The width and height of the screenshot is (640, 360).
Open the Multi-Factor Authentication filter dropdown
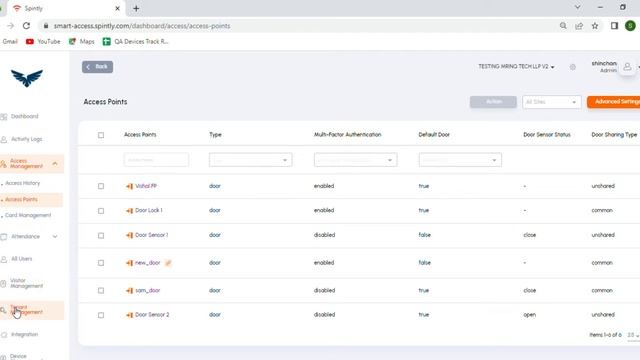coord(356,160)
